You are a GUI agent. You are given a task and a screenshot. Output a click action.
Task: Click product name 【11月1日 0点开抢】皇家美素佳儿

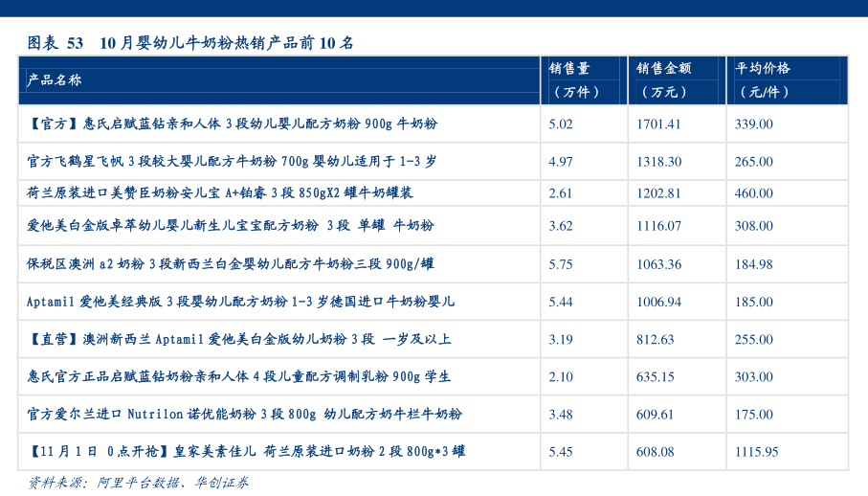(x=246, y=451)
